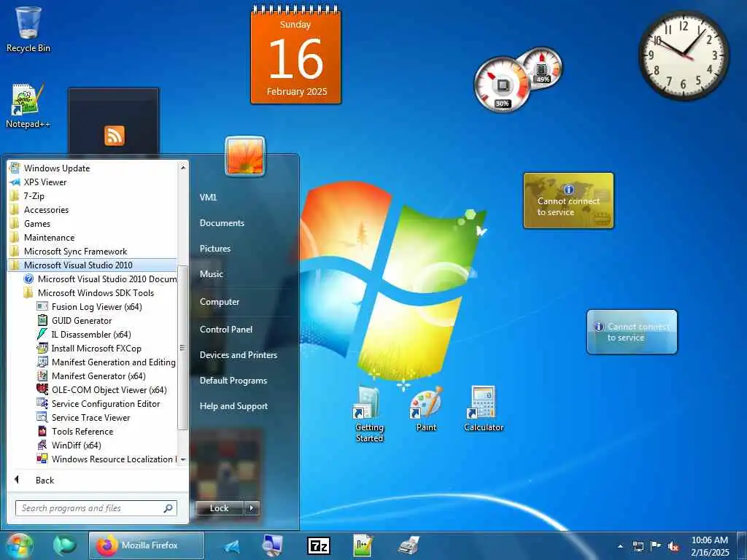
Task: Click the taskbar clock showing 10:06 AM
Action: click(x=710, y=546)
